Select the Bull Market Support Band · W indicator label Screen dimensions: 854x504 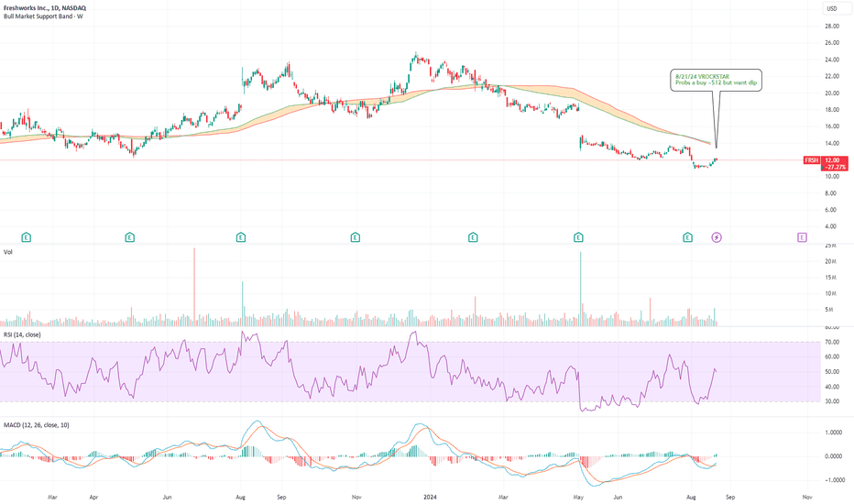43,16
